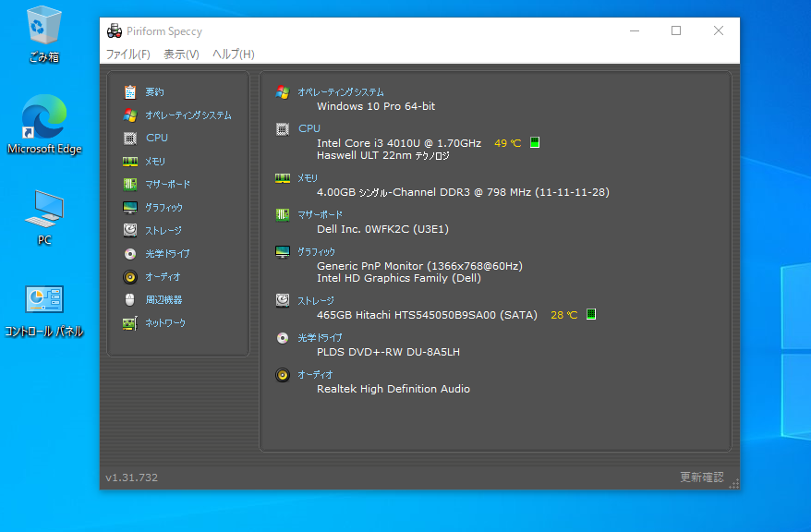Image resolution: width=811 pixels, height=532 pixels.
Task: Click the 49 ℃ CPU temperature value
Action: coord(507,143)
